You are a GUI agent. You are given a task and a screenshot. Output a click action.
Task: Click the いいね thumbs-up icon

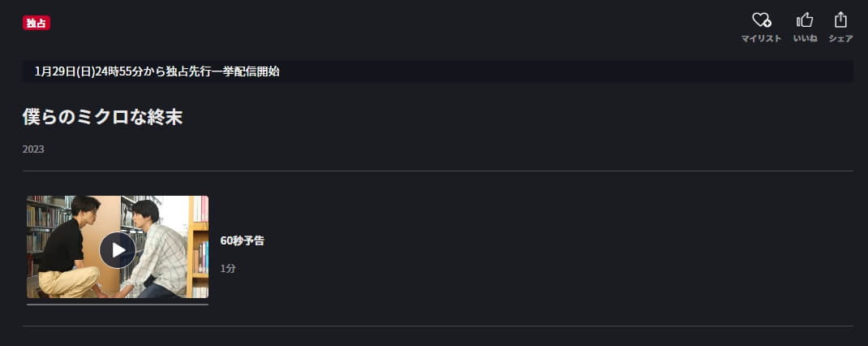[805, 20]
